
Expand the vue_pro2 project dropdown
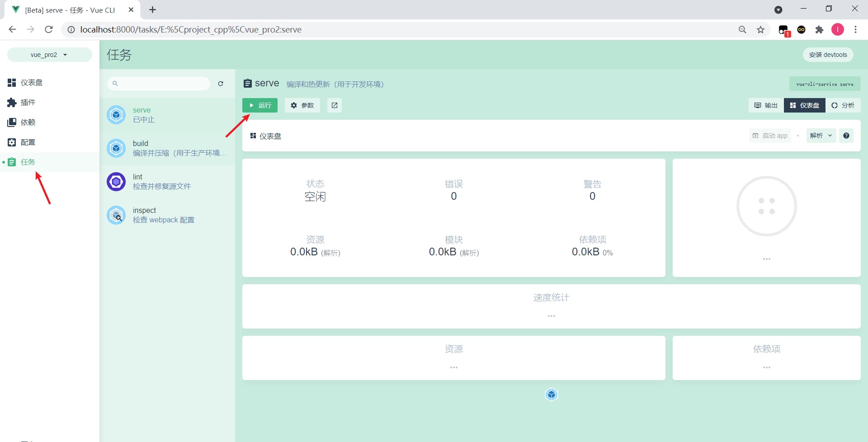49,55
